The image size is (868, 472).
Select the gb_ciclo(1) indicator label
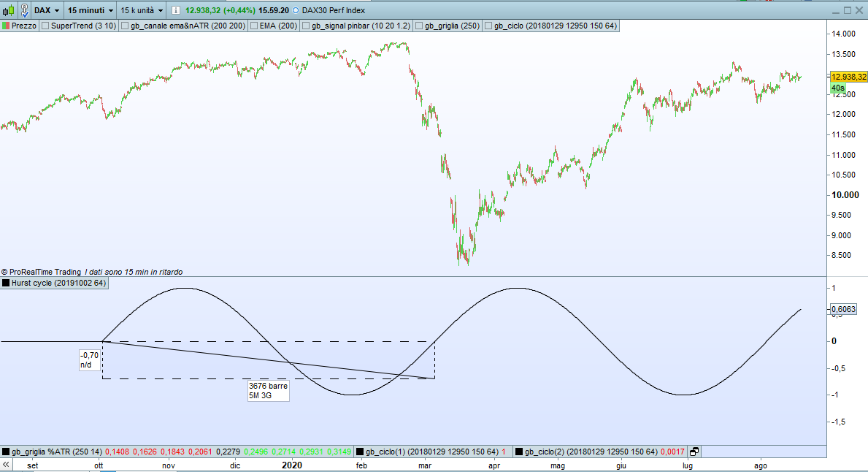coord(431,452)
